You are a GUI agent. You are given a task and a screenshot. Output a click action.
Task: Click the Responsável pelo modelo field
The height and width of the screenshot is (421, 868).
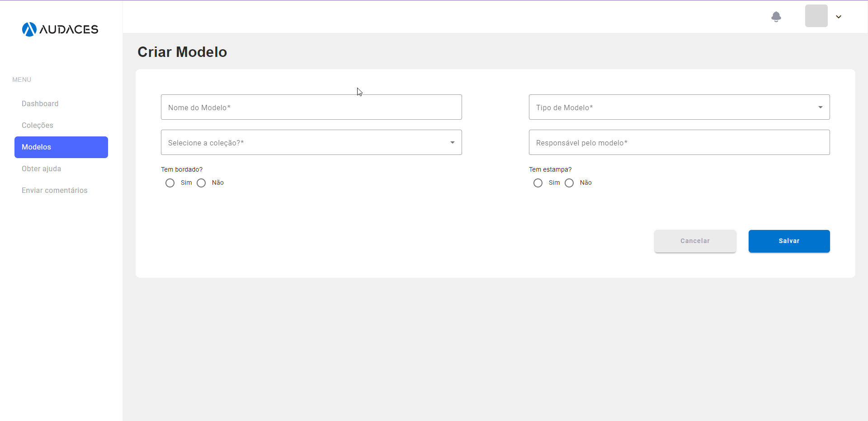point(679,142)
